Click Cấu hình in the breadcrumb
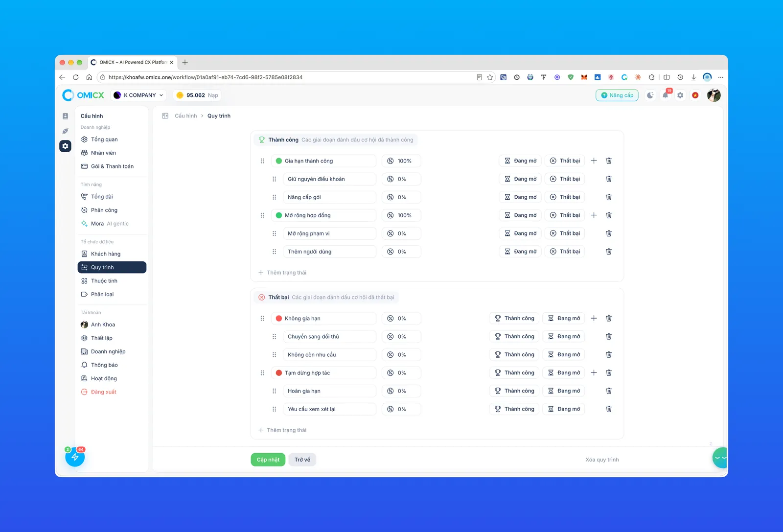Screen dimensions: 783x532 tap(186, 116)
